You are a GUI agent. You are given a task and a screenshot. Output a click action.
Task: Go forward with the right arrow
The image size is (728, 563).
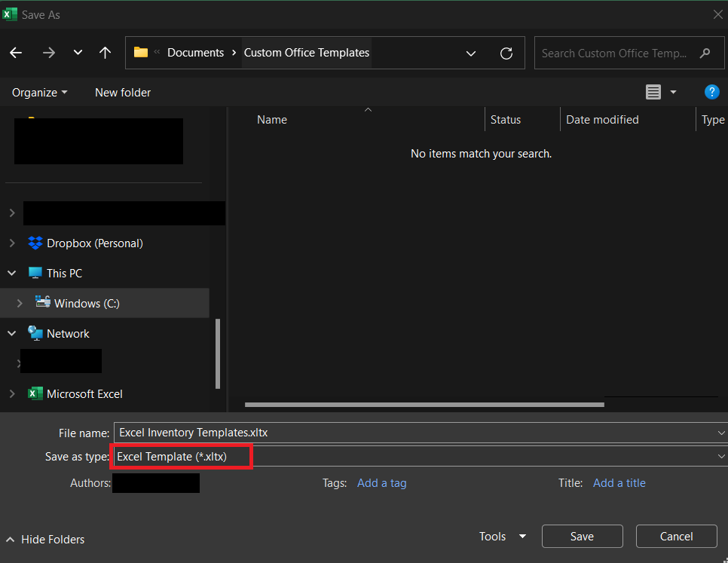49,53
